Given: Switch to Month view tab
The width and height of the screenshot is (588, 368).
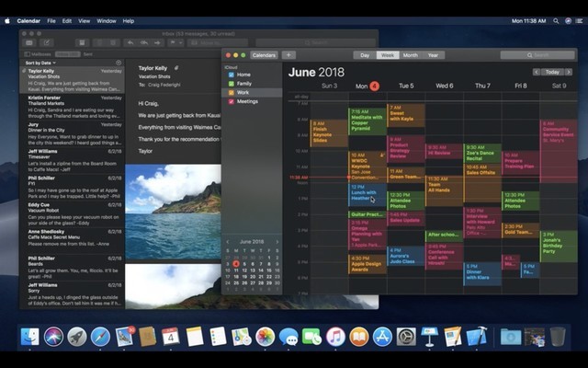Looking at the screenshot, I should [x=410, y=55].
